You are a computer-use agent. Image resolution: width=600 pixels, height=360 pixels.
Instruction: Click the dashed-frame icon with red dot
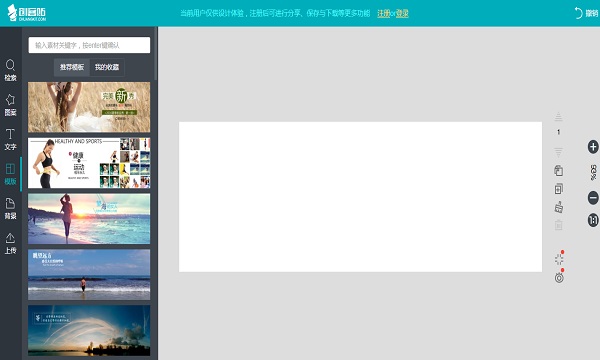point(559,259)
